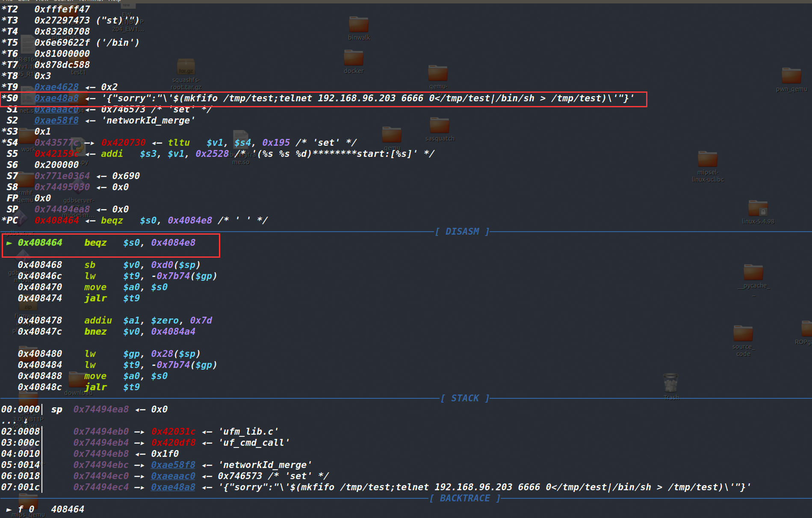Select stack value 0x42031c ufm_lib.c

coord(173,432)
